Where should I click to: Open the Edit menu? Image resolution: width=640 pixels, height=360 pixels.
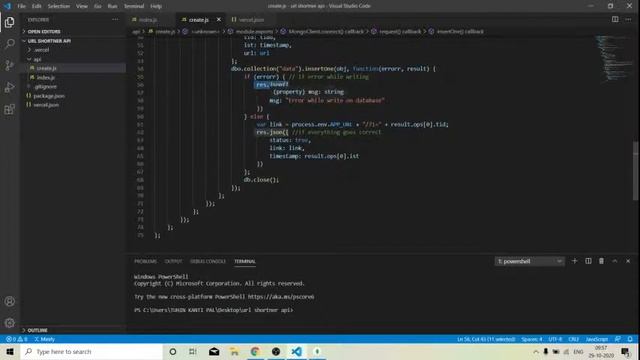click(37, 6)
